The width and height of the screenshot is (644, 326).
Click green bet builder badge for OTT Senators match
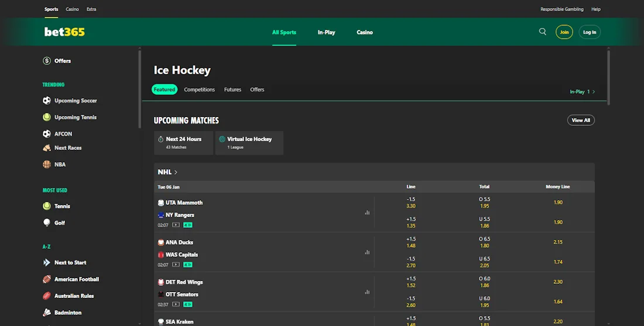[188, 304]
